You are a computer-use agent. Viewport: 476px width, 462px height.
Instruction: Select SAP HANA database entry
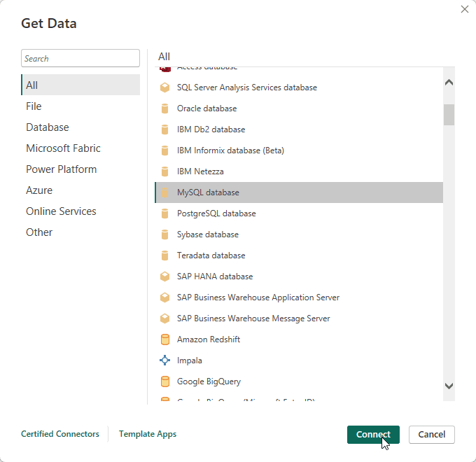299,276
